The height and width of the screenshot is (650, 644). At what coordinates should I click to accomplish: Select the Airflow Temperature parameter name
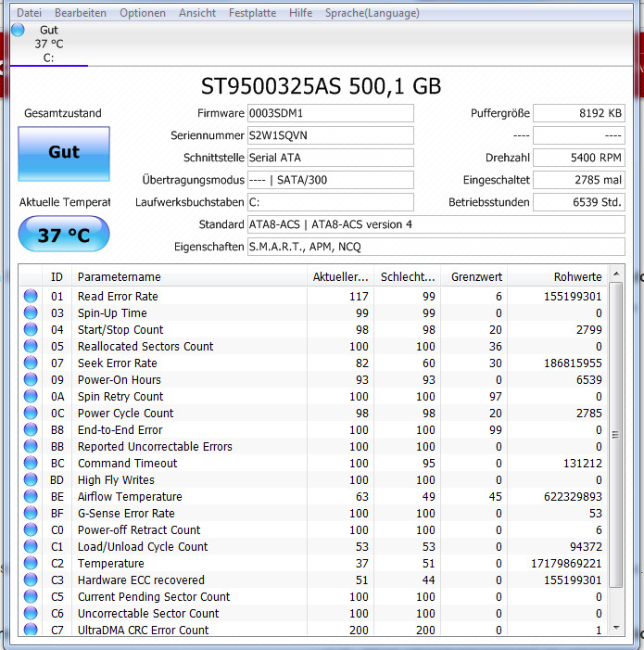[x=130, y=497]
